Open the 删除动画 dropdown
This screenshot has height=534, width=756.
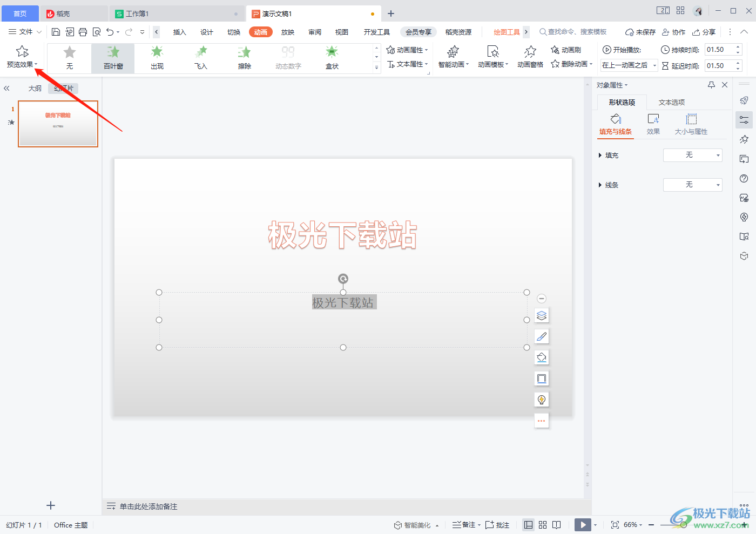pos(572,64)
